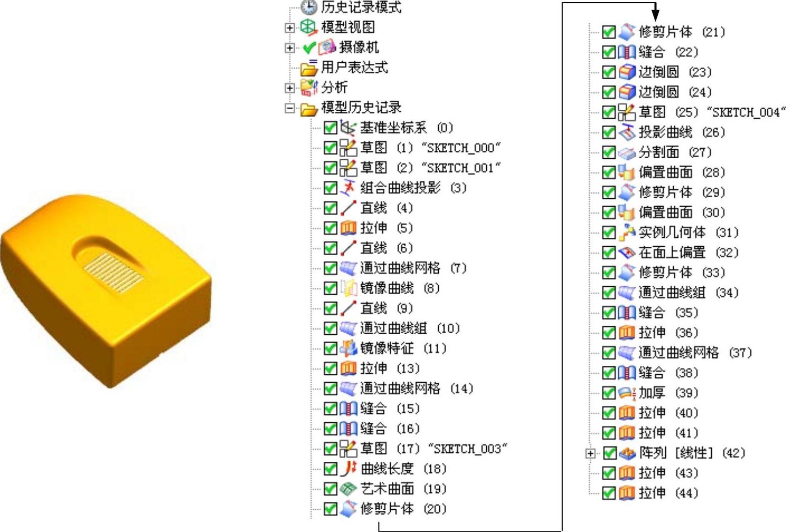Click the 阵列 [线性] (42) pattern icon
The width and height of the screenshot is (786, 532).
627,453
